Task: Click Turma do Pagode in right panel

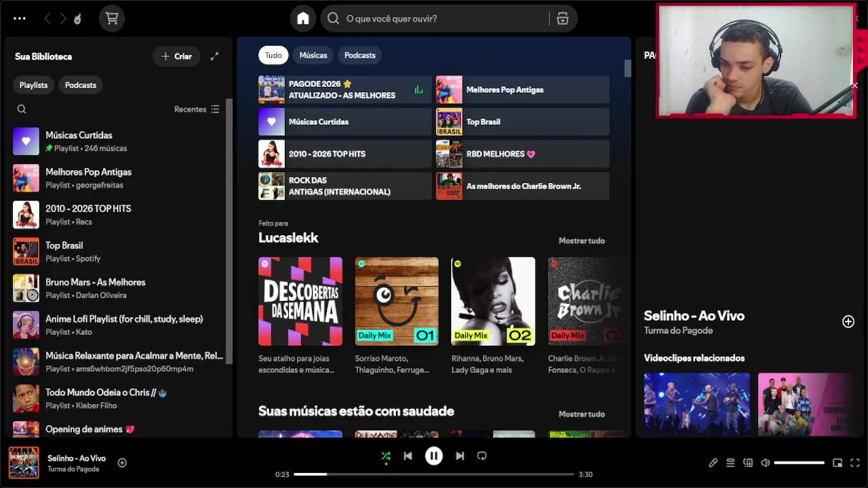Action: [678, 331]
